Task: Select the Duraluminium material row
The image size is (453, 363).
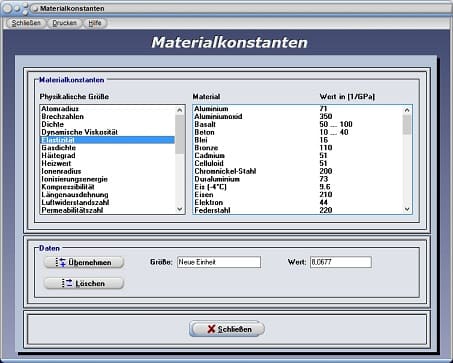Action: coord(298,179)
